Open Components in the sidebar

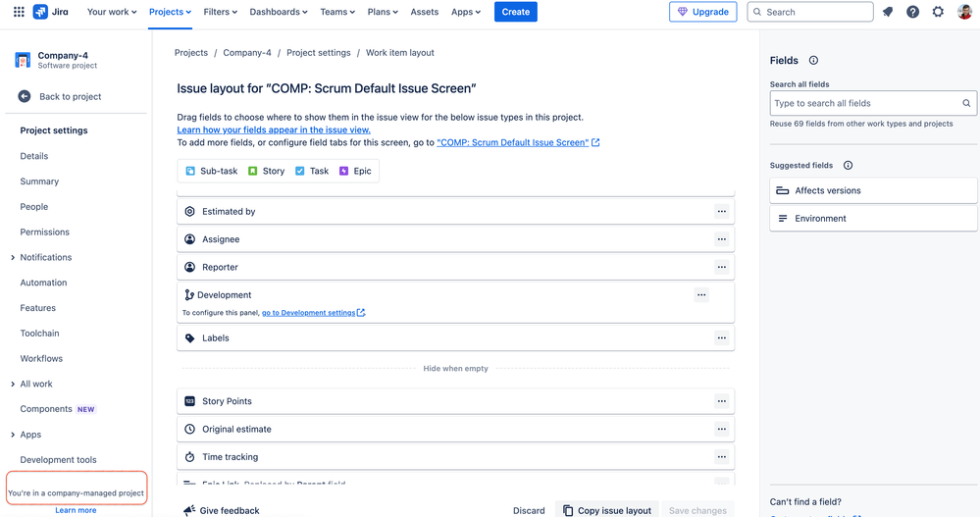[46, 409]
